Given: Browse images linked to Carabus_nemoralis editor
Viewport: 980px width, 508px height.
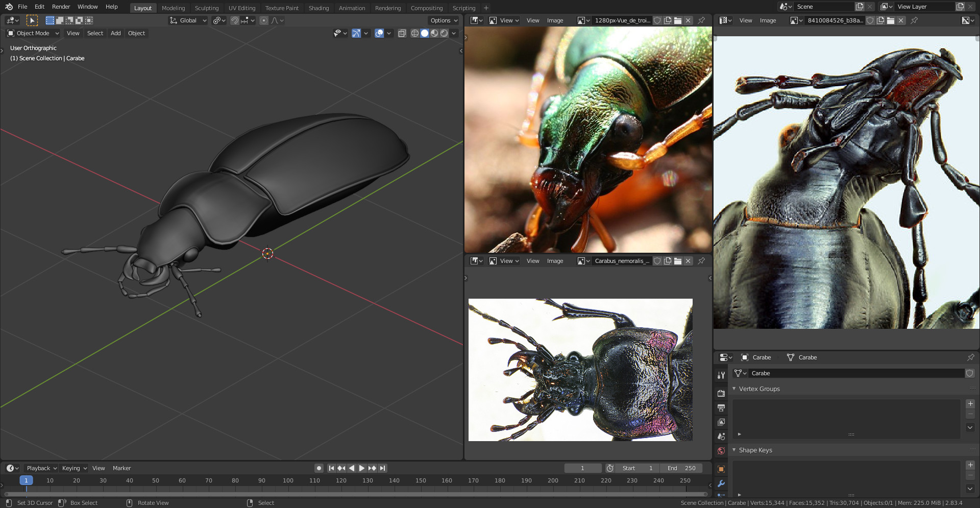Looking at the screenshot, I should (583, 261).
